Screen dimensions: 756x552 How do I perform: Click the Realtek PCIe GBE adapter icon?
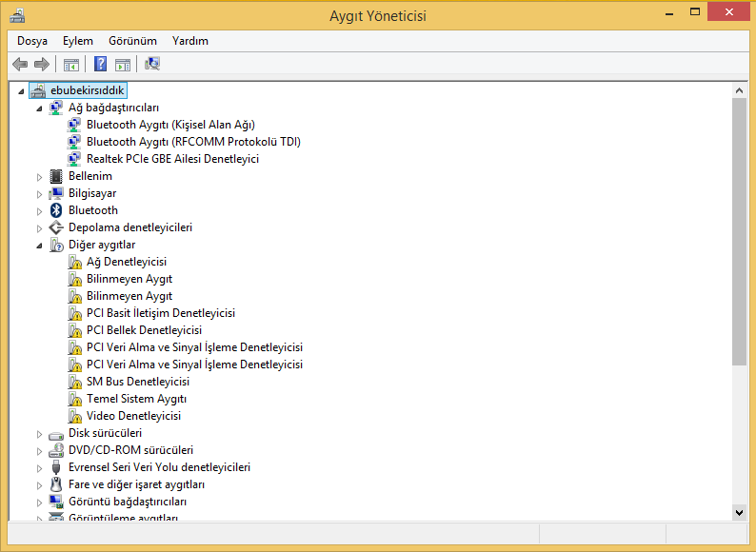[73, 159]
